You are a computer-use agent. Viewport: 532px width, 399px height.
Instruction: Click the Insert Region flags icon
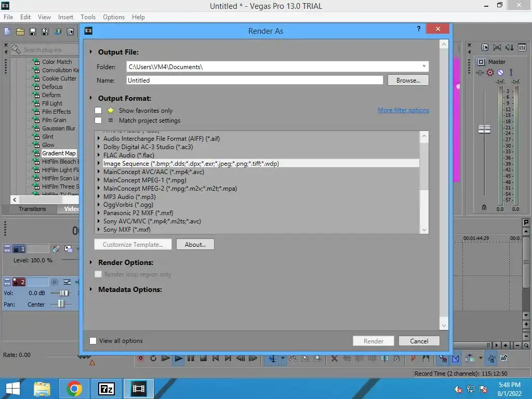coord(425,358)
